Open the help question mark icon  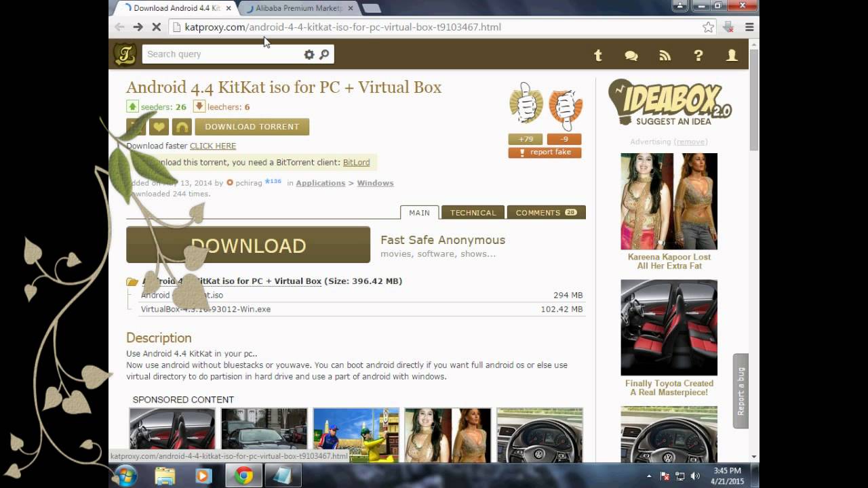click(698, 56)
